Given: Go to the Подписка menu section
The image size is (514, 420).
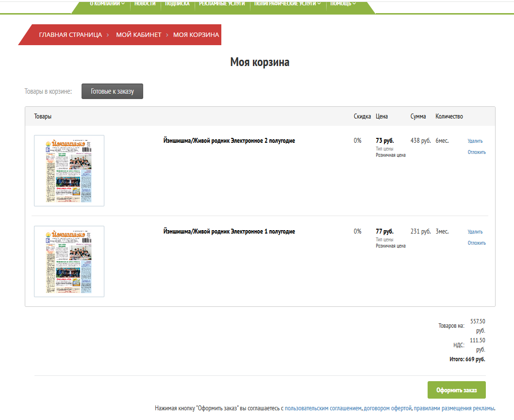Looking at the screenshot, I should pos(177,4).
